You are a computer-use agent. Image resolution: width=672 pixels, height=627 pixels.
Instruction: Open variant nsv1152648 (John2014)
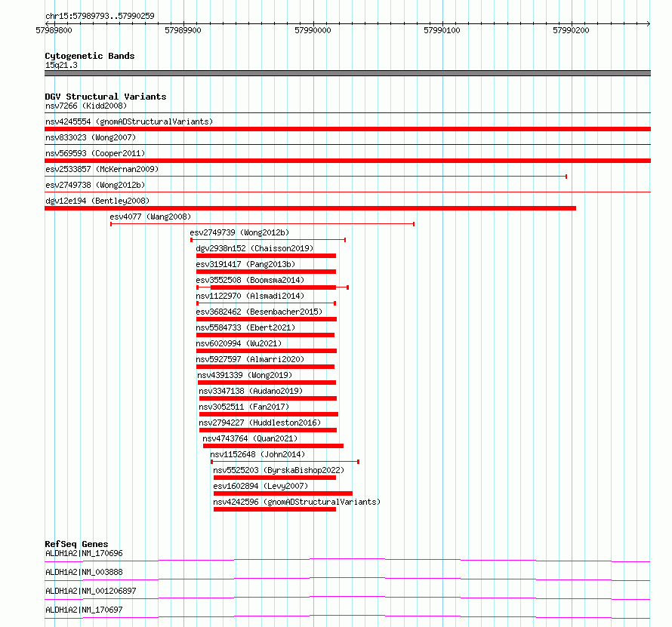257,454
